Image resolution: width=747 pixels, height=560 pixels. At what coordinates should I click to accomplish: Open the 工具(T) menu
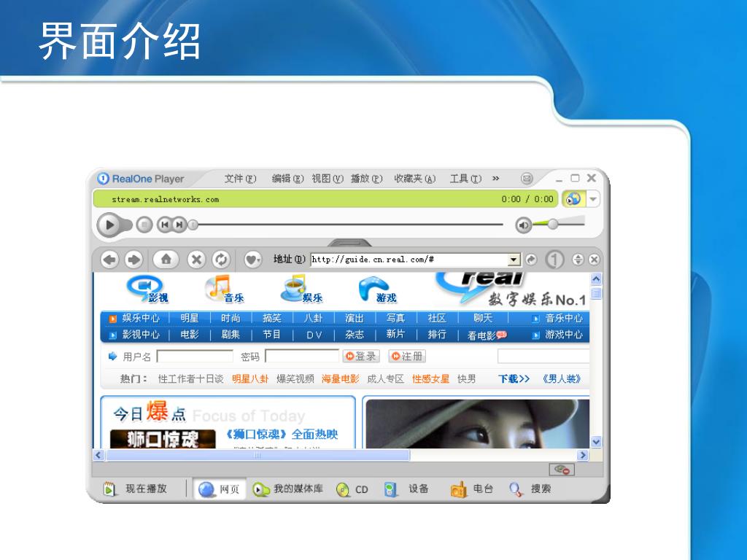pos(465,179)
